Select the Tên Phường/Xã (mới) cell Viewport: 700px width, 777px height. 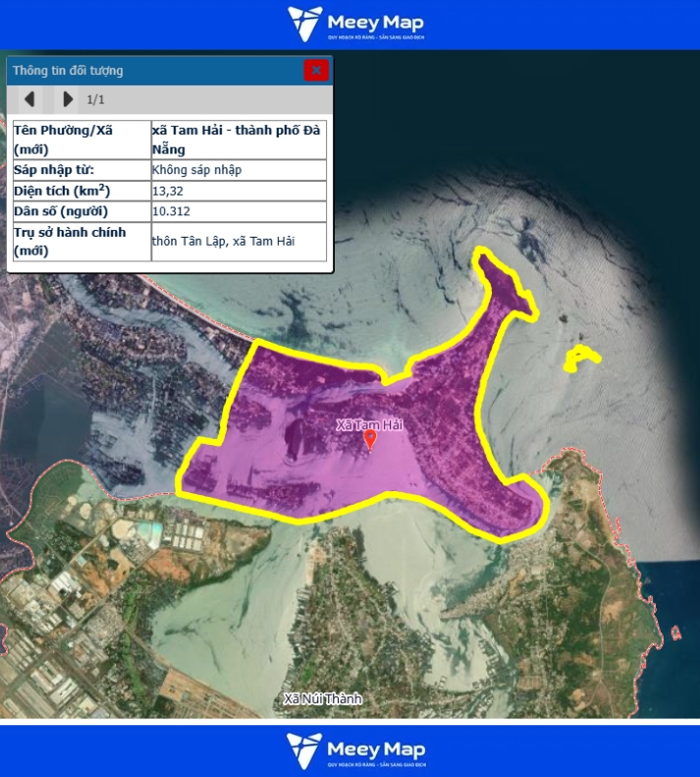(x=81, y=139)
